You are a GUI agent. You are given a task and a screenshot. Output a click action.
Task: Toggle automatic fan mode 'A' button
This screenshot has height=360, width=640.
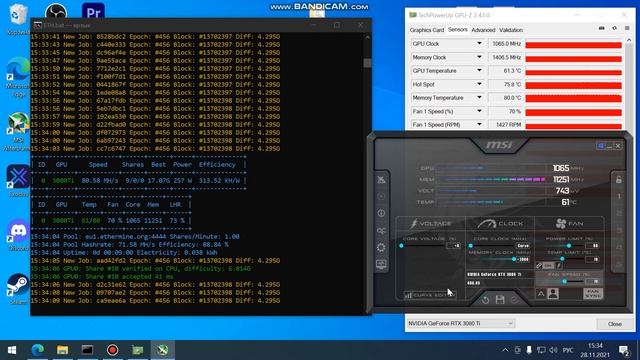pos(540,293)
